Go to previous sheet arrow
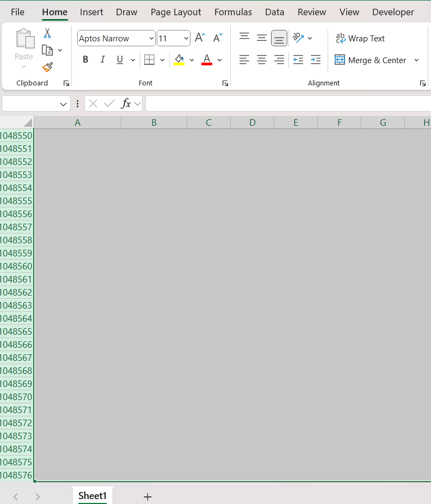Screen dimensions: 431x504 (x=16, y=496)
